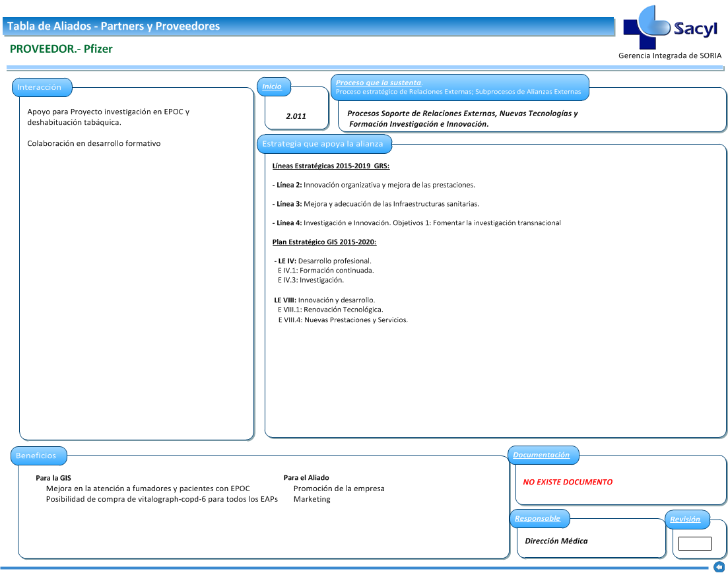Click the blue back arrow icon
Image resolution: width=728 pixels, height=573 pixels.
pos(719,566)
